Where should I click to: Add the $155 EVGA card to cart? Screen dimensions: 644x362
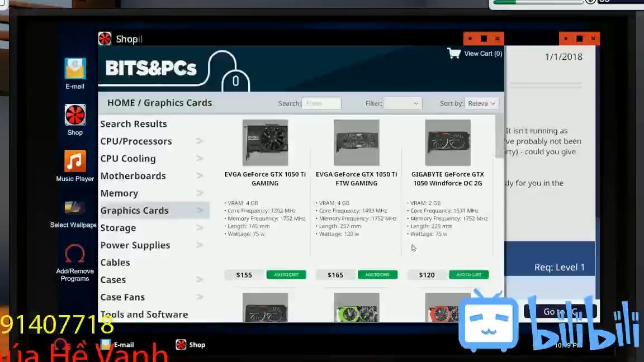click(286, 275)
